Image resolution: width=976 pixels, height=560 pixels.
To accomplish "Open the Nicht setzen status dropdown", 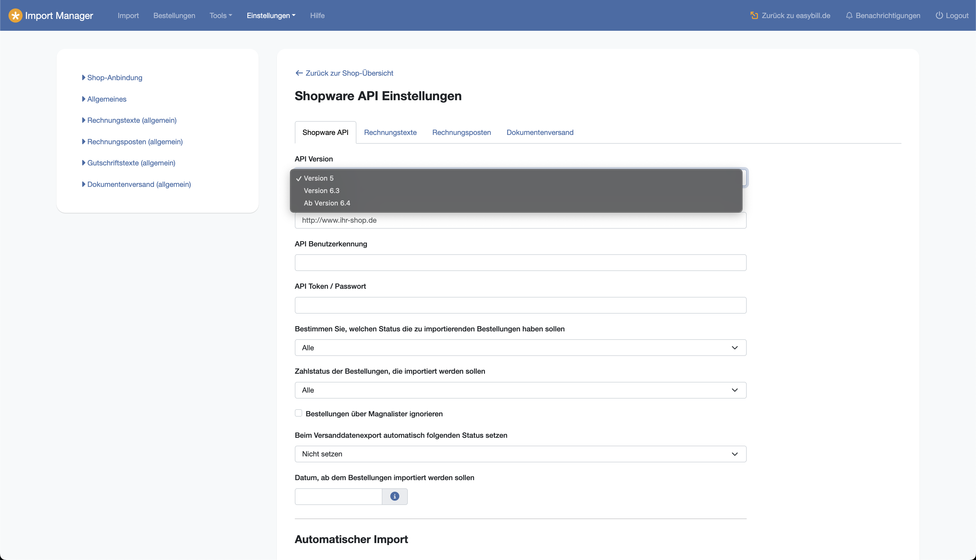I will coord(520,454).
